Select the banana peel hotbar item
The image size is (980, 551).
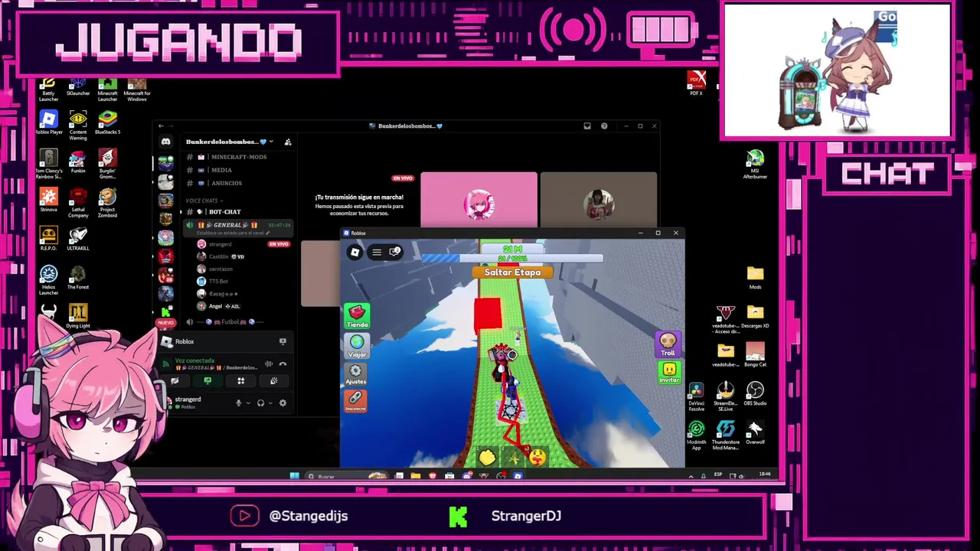click(513, 458)
